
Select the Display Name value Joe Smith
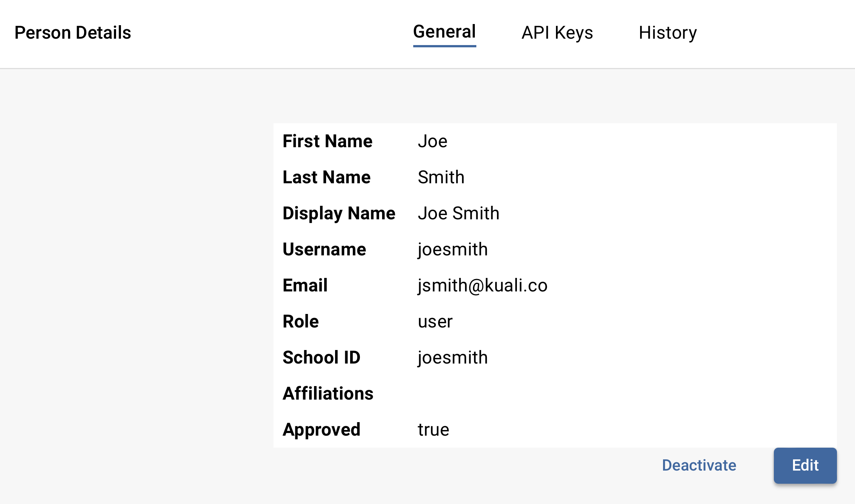(x=459, y=213)
